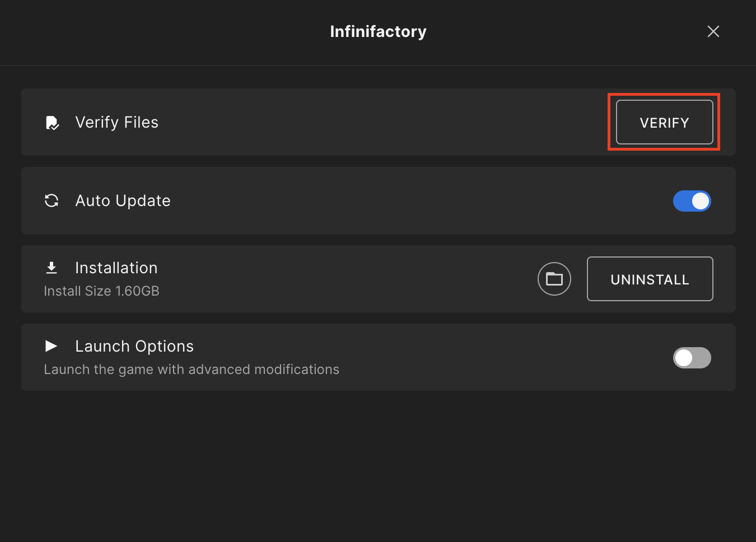Select the "Verify Files" label
The height and width of the screenshot is (542, 756).
116,122
